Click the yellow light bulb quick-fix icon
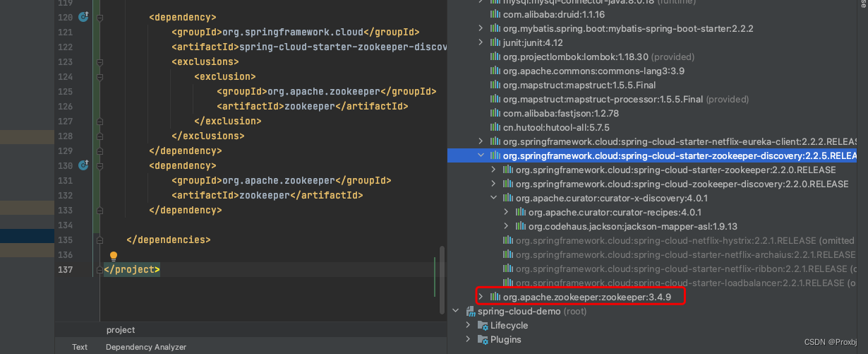The height and width of the screenshot is (354, 868). [113, 256]
